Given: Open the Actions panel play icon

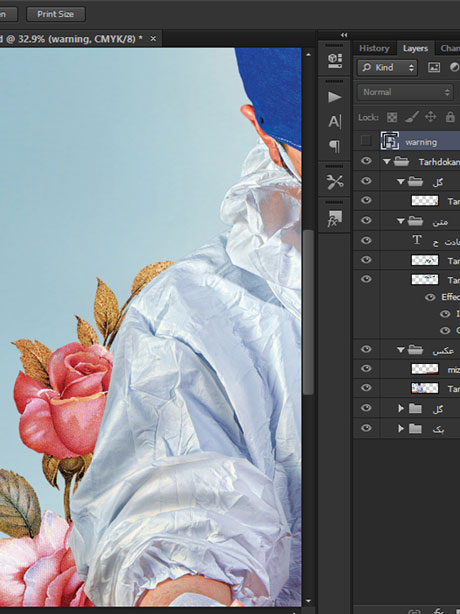Looking at the screenshot, I should [x=334, y=97].
